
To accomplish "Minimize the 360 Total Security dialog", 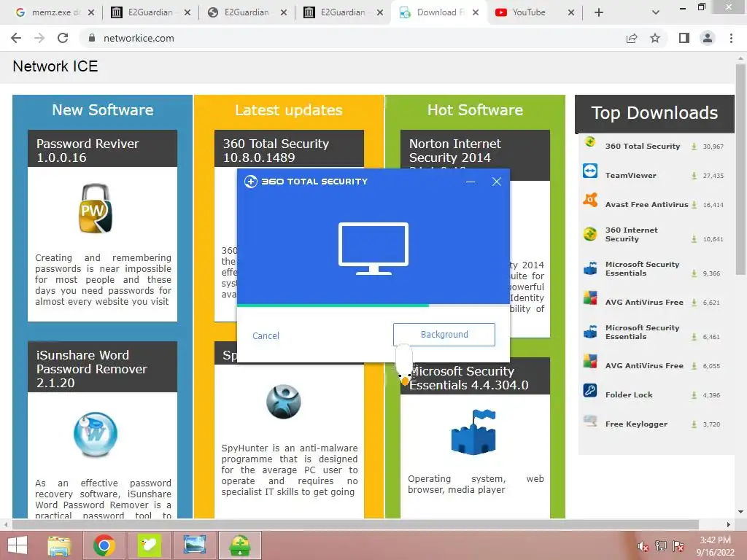I will [x=471, y=182].
